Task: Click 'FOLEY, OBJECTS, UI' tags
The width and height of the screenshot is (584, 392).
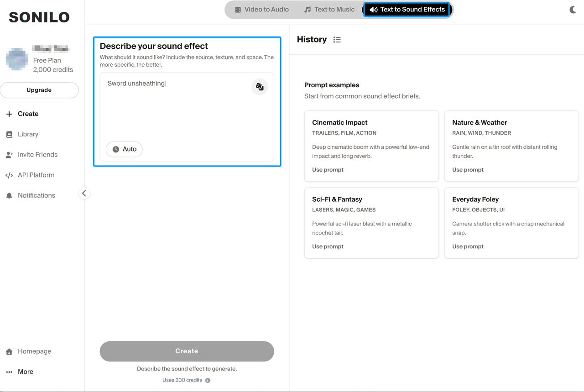Action: (x=478, y=210)
